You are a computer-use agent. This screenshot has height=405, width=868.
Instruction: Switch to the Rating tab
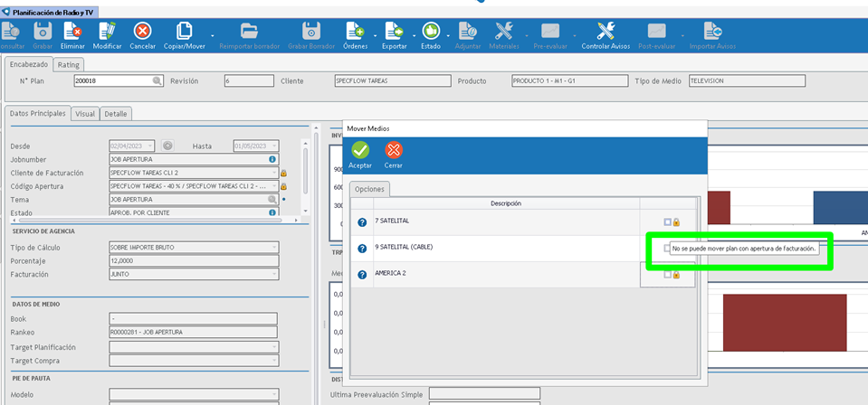[68, 65]
